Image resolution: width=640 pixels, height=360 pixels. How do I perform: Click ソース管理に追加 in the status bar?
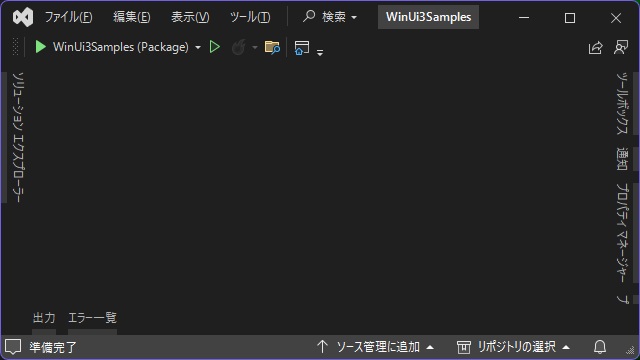[x=378, y=347]
